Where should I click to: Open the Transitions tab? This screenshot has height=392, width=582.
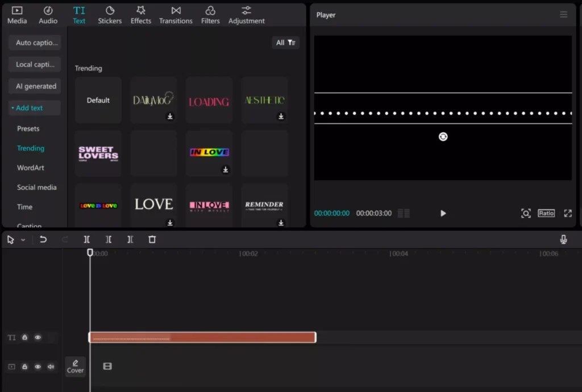coord(176,15)
